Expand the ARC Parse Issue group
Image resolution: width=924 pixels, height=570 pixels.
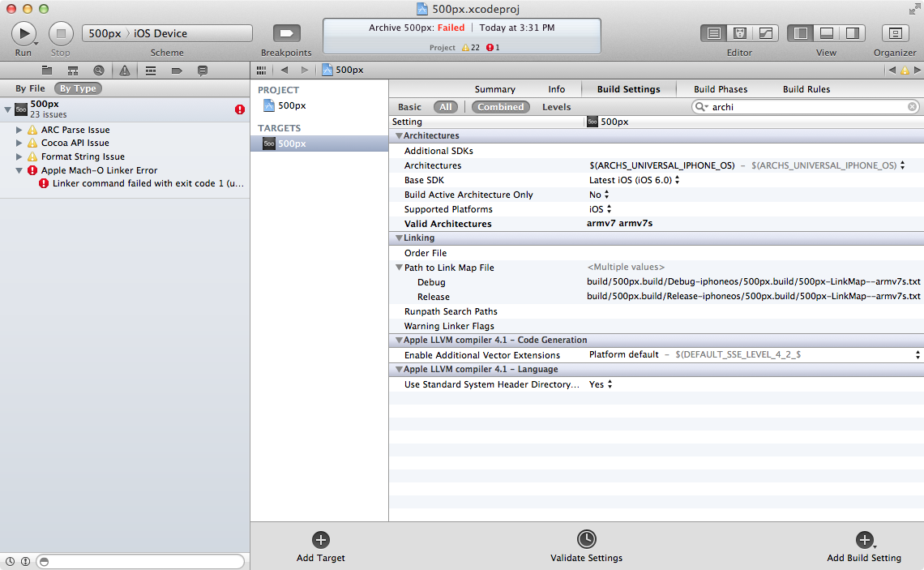pos(19,130)
